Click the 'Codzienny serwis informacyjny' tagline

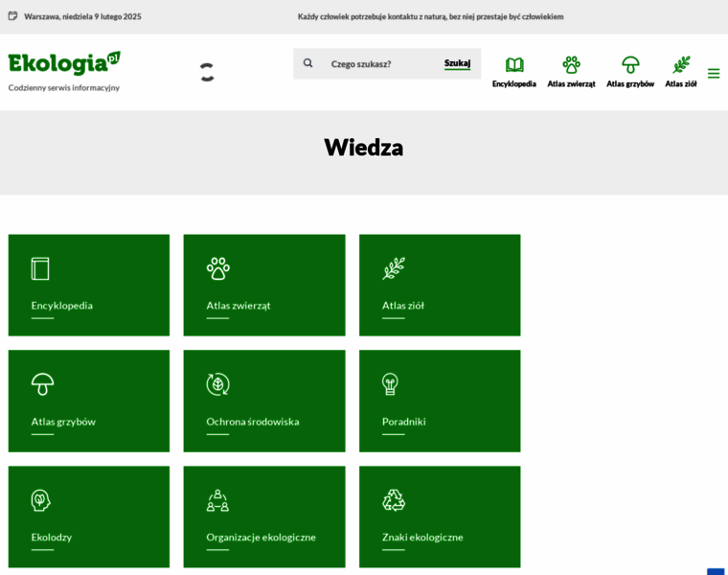(64, 88)
